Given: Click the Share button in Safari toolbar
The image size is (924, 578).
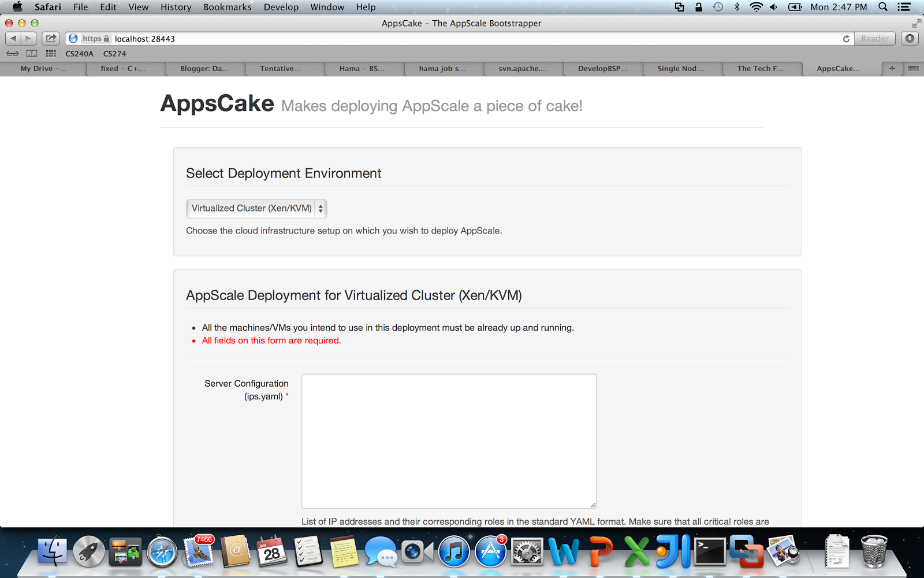Looking at the screenshot, I should tap(51, 38).
